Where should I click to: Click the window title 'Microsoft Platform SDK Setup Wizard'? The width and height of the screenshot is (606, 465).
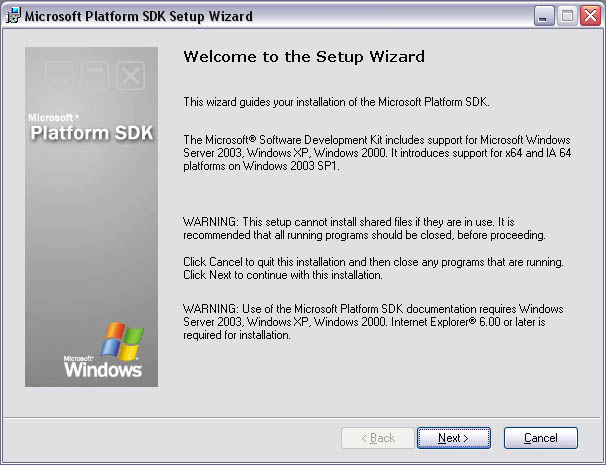(x=139, y=16)
